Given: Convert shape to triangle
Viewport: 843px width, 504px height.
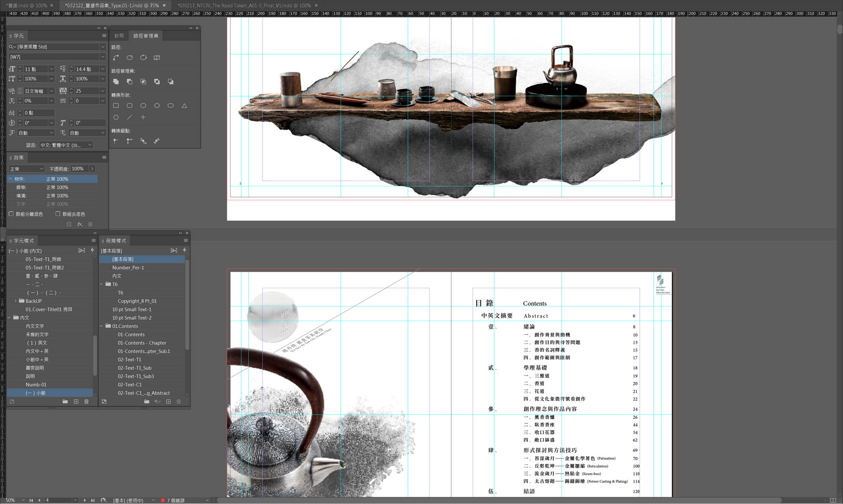Looking at the screenshot, I should (184, 106).
